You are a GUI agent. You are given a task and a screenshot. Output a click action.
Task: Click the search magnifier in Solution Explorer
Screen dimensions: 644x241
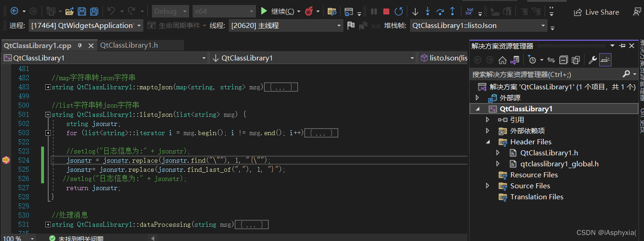pyautogui.click(x=627, y=74)
